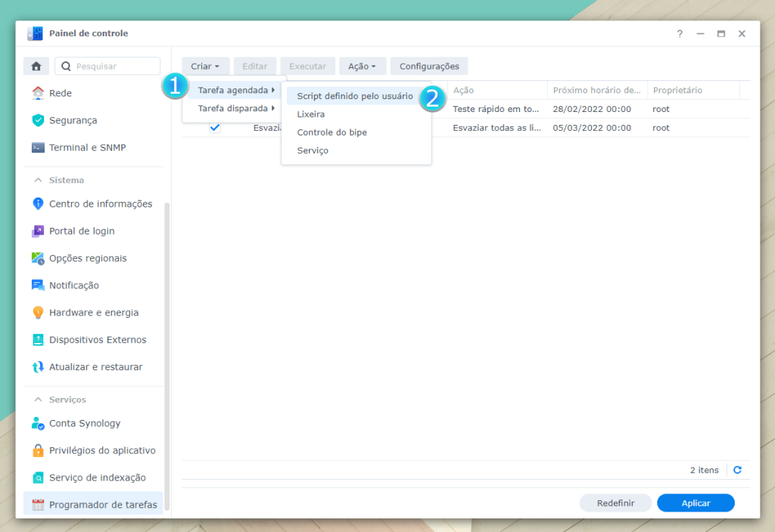Toggle the checked task checkbox in list
The width and height of the screenshot is (775, 532).
(x=215, y=128)
